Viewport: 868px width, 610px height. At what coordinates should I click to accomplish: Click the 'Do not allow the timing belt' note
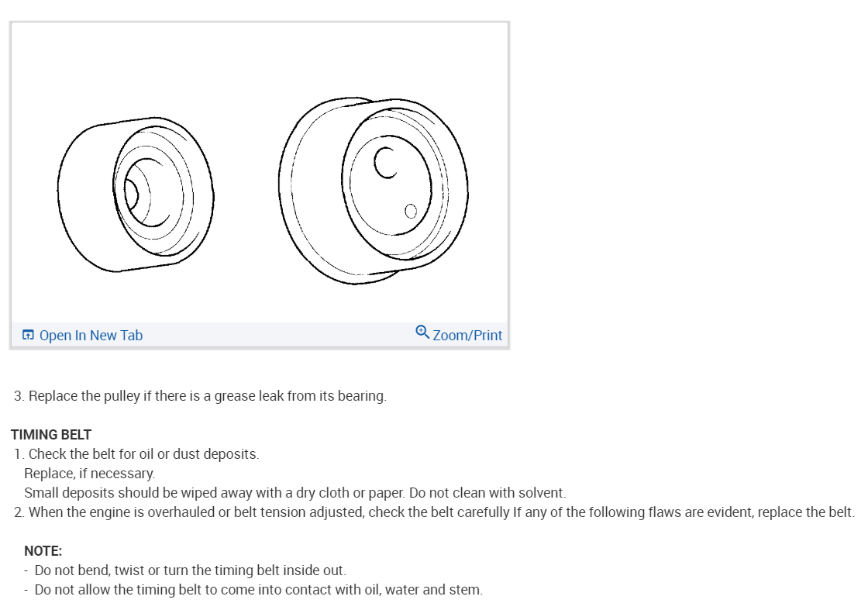click(258, 590)
